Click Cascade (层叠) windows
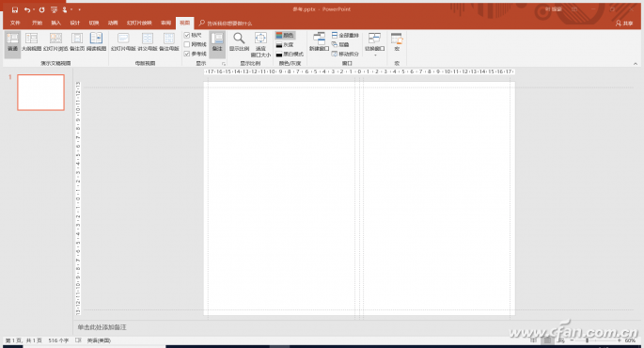The height and width of the screenshot is (348, 644). 340,44
